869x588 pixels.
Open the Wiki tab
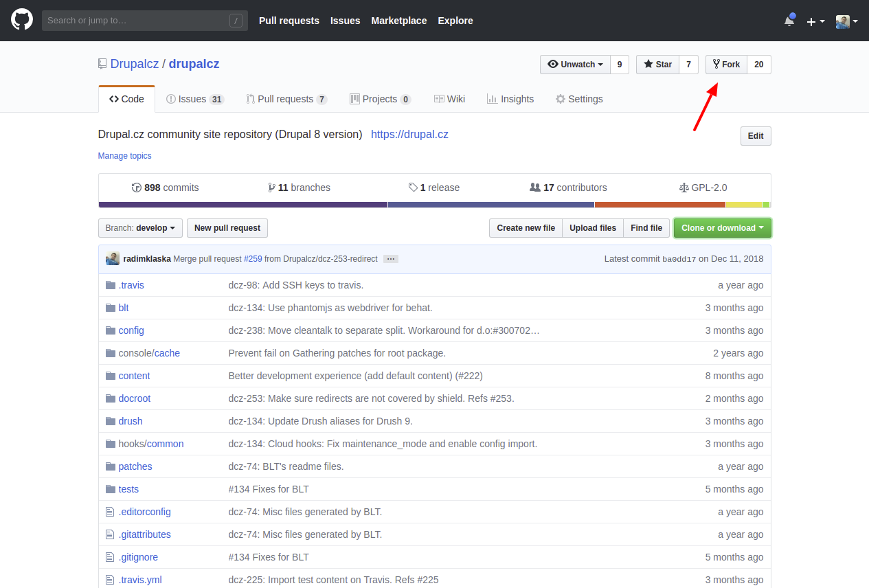(x=449, y=99)
